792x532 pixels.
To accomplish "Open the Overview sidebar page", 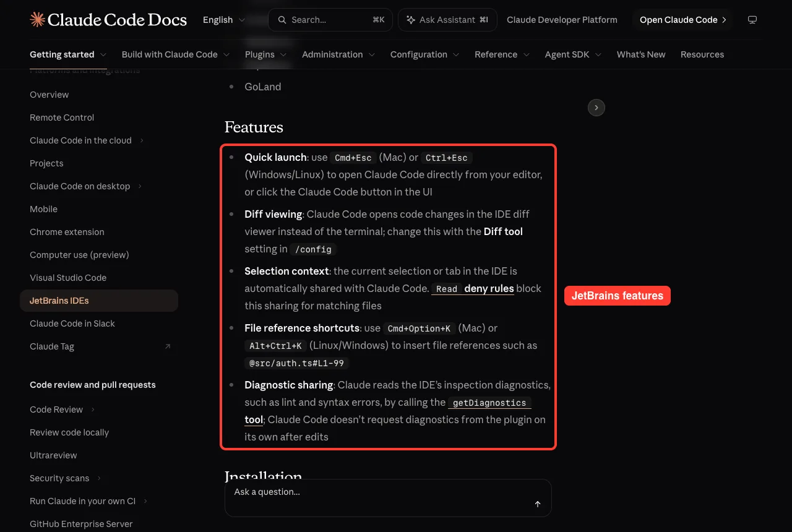I will point(49,95).
